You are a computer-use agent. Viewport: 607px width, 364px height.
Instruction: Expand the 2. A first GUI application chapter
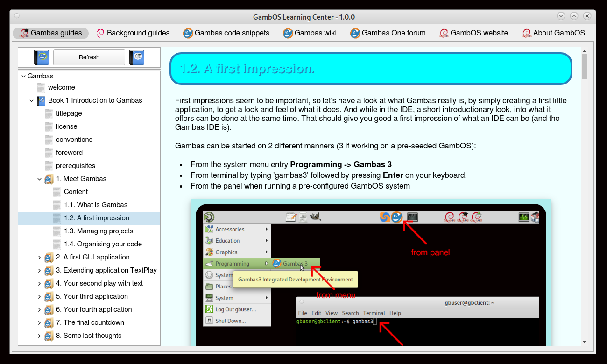click(39, 257)
